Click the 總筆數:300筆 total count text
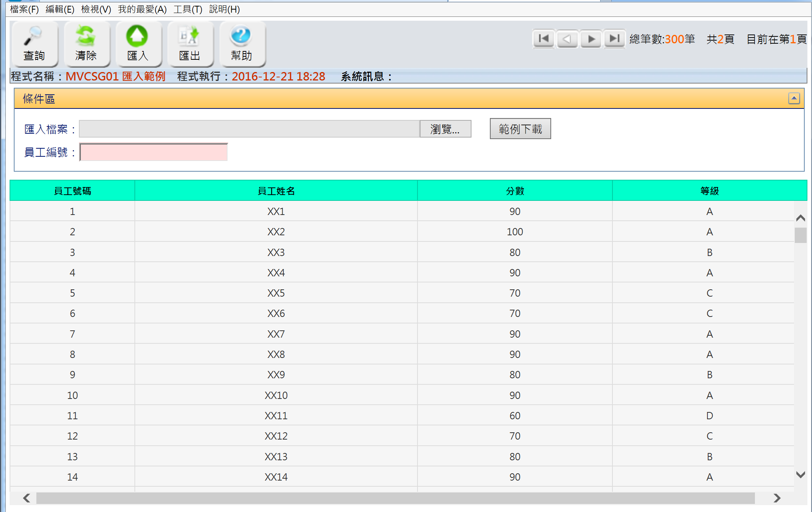 (662, 39)
